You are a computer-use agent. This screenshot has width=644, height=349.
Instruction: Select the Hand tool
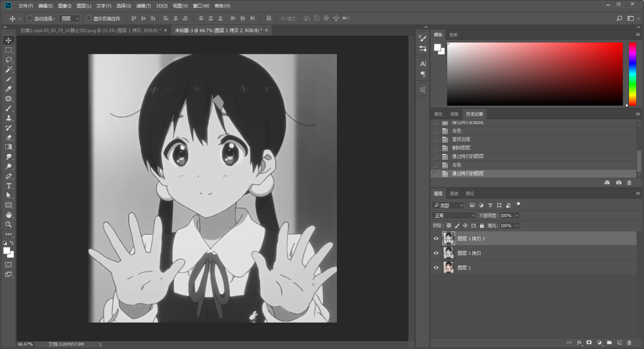pos(8,215)
